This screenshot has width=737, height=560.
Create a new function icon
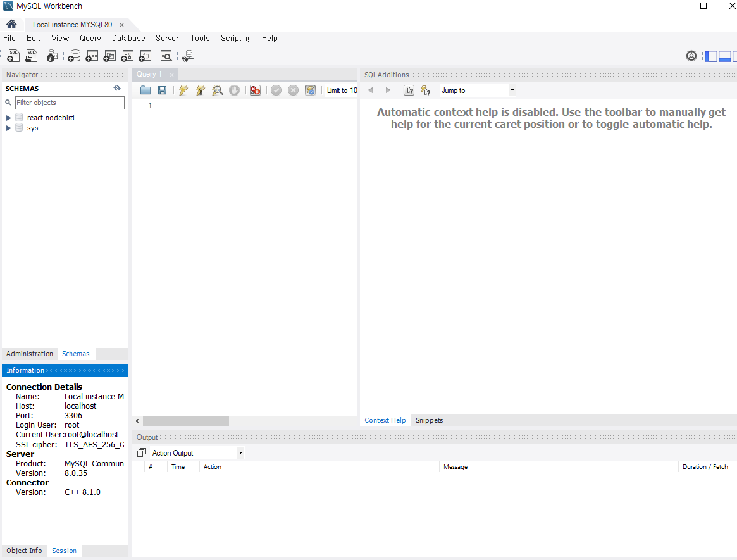pos(146,56)
